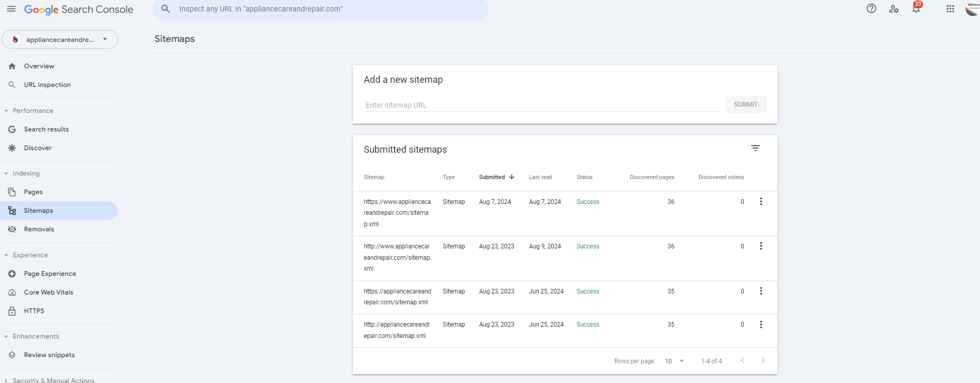Screen dimensions: 980x383
Task: Open the https www sitemap.xml entry
Action: pyautogui.click(x=397, y=213)
